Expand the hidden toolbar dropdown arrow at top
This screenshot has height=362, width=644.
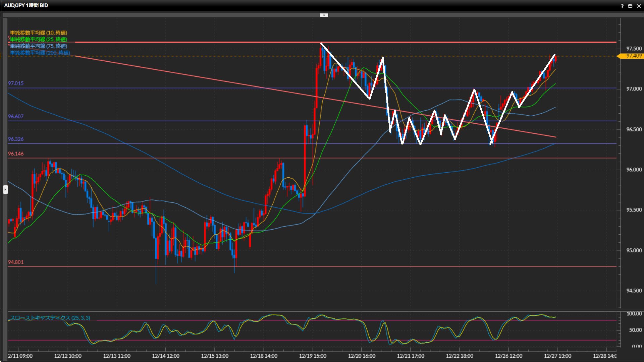click(x=324, y=15)
